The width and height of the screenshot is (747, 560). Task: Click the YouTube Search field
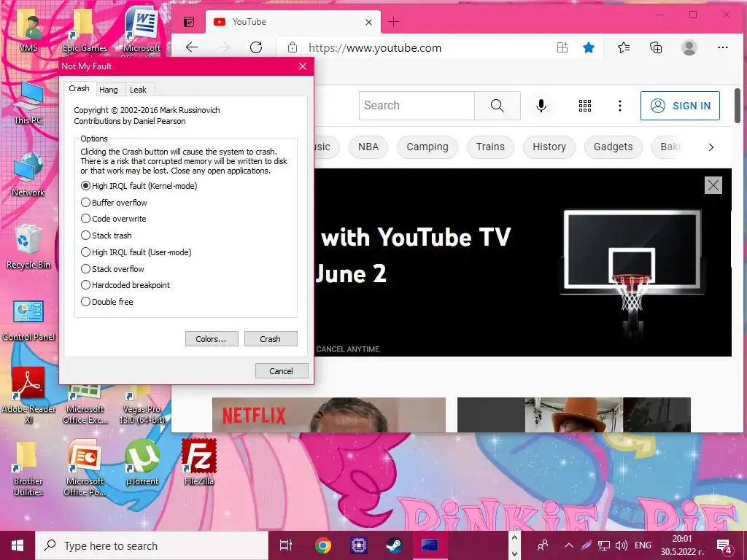tap(417, 105)
